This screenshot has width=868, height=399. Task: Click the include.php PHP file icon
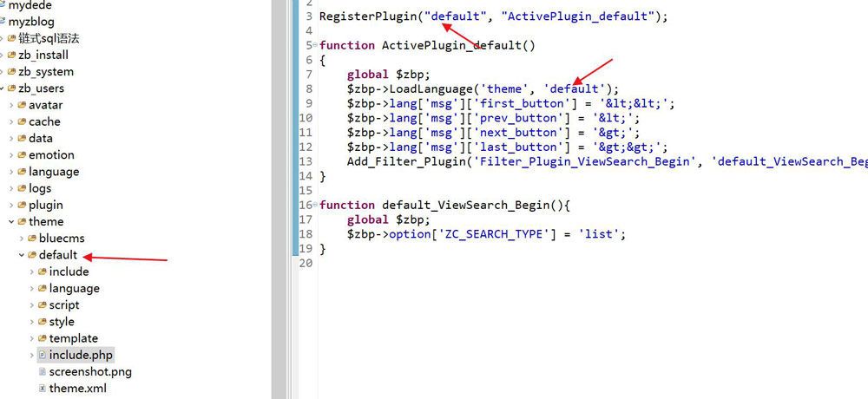[42, 355]
